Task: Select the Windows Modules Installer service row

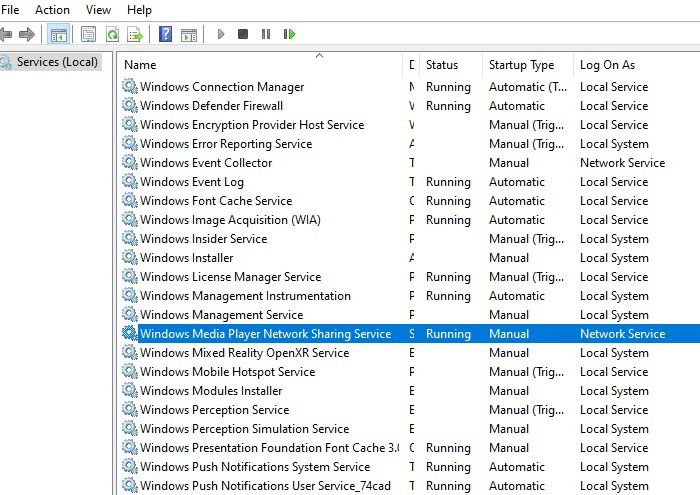Action: (410, 391)
